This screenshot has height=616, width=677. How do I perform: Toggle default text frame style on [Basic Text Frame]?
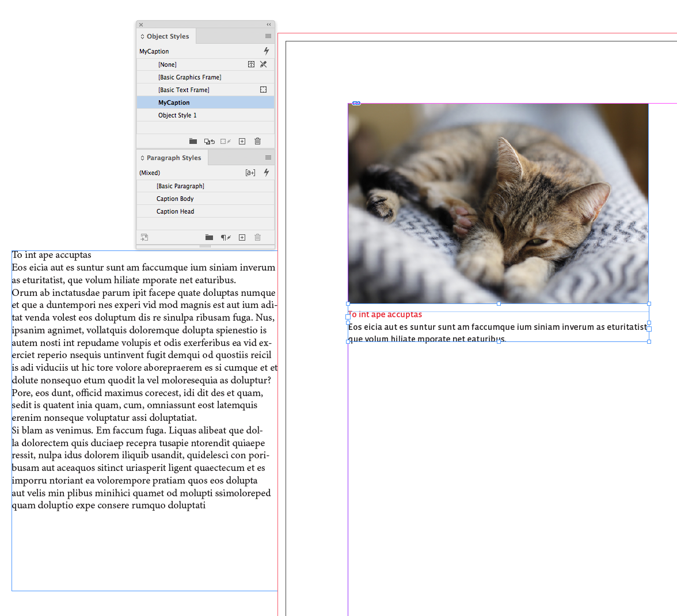point(264,89)
